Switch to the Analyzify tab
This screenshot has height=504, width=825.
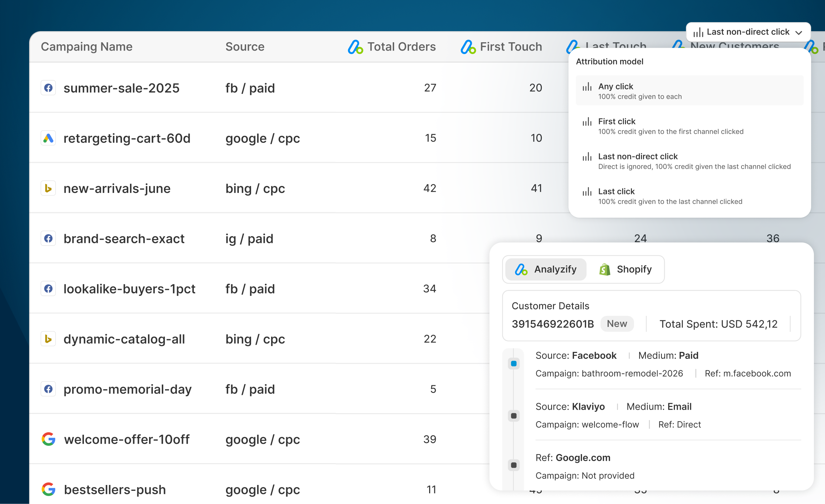tap(545, 269)
